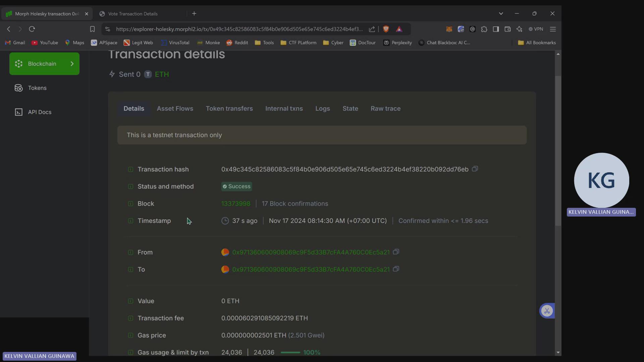
Task: Open the Internal txns tab
Action: [284, 109]
